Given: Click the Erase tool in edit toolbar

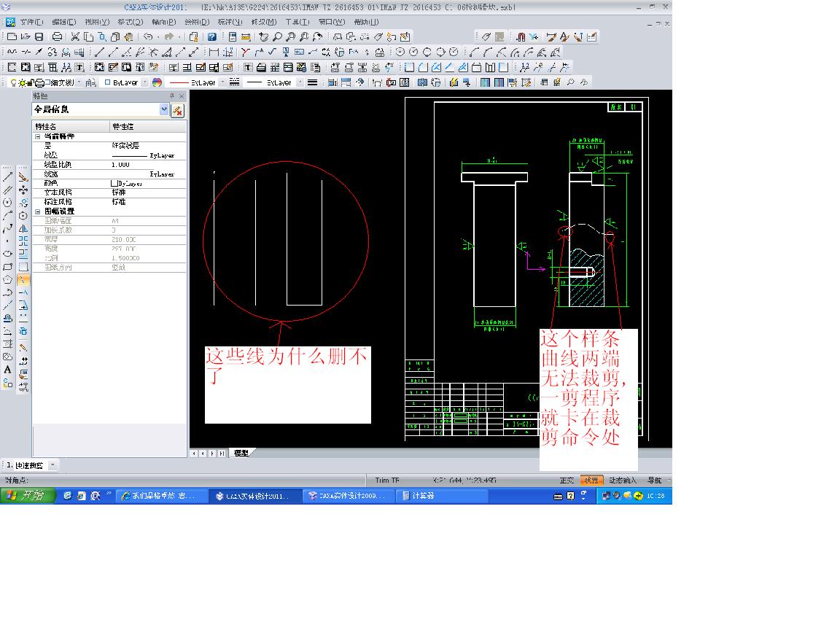Looking at the screenshot, I should pos(23,176).
